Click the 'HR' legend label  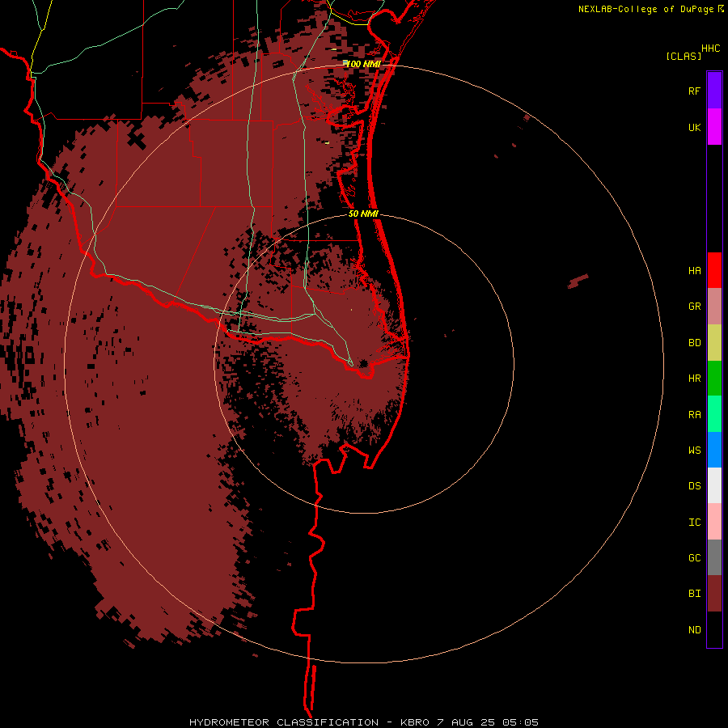pos(695,379)
